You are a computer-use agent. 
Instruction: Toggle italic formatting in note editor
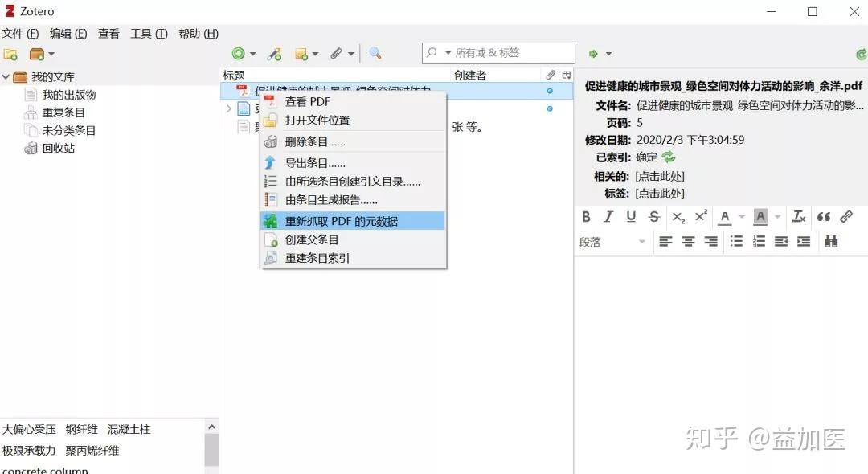click(608, 217)
